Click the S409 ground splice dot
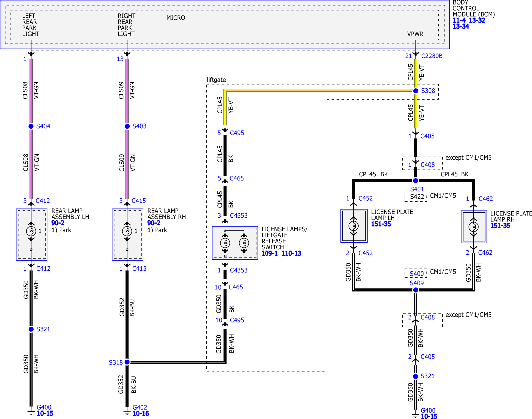This screenshot has height=419, width=532. tap(416, 290)
